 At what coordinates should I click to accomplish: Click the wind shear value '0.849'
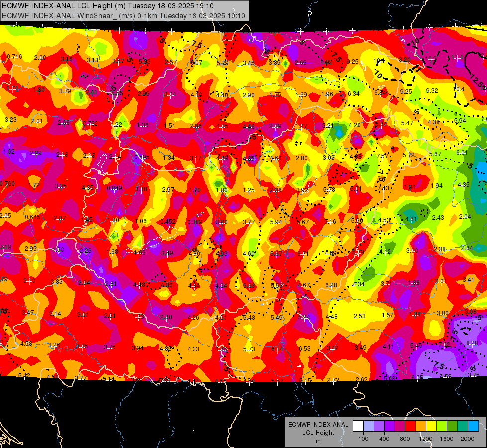coord(114,188)
